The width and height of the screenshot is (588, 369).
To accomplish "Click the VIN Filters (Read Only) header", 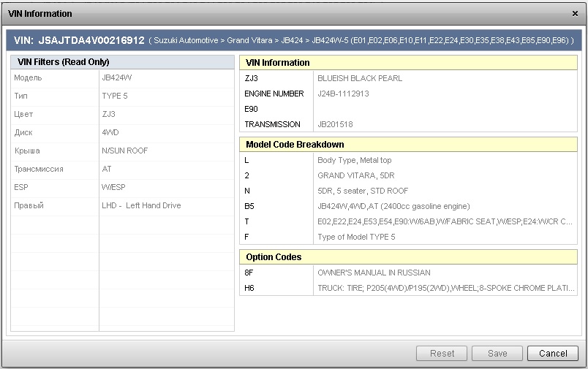I will (123, 62).
